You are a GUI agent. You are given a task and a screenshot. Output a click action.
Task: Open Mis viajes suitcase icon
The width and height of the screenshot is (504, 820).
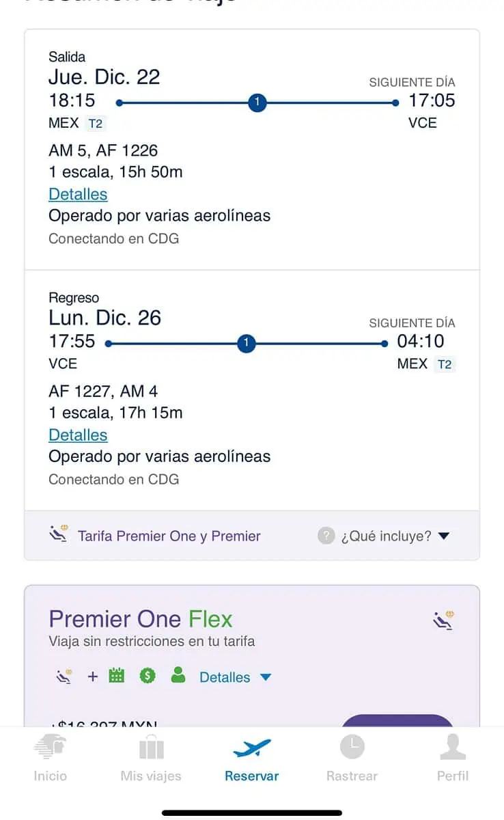(151, 748)
